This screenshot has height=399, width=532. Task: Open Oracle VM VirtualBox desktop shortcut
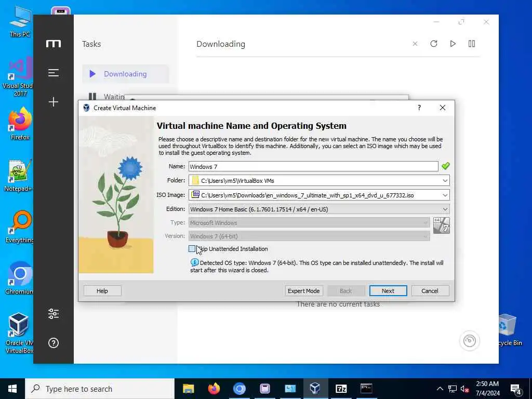click(19, 333)
